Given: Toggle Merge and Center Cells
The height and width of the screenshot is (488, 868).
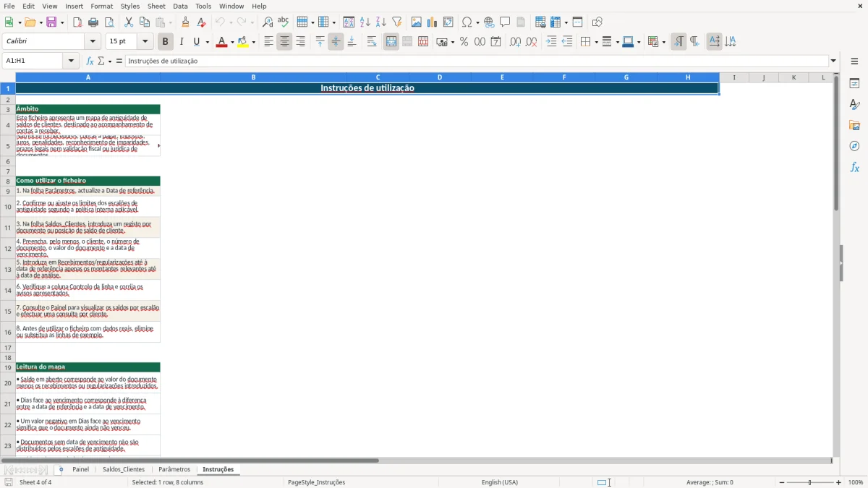Looking at the screenshot, I should [x=391, y=42].
